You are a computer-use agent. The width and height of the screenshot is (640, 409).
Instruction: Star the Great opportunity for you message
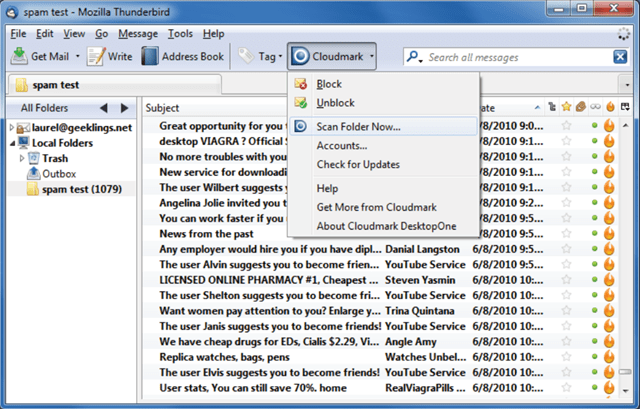[x=566, y=126]
